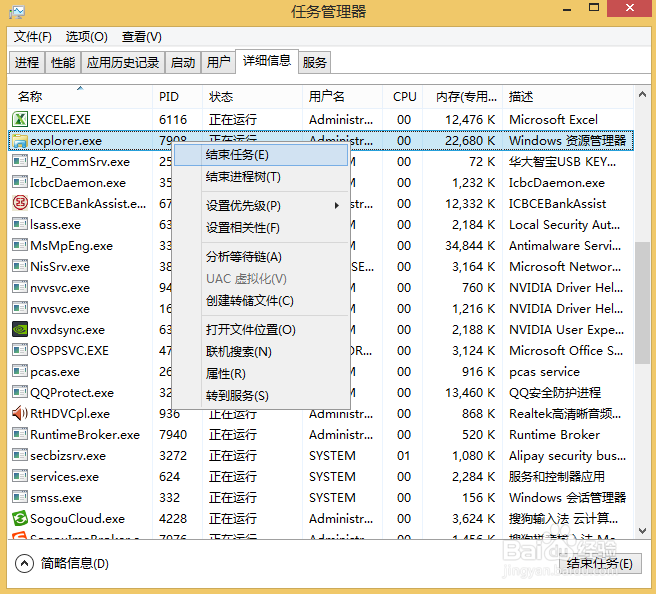The height and width of the screenshot is (594, 656).
Task: Click the IcbcDaemon.exe process icon
Action: pos(20,182)
